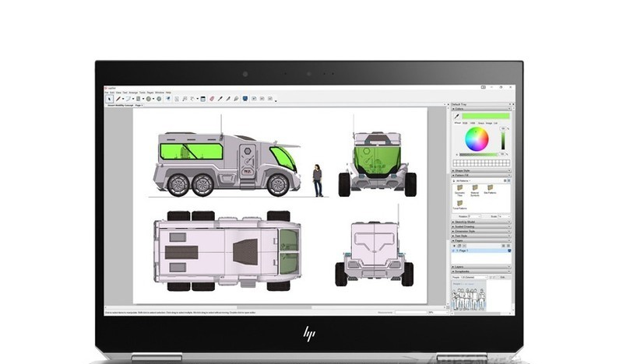The image size is (623, 364).
Task: Expand the Text Style panel
Action: (481, 236)
